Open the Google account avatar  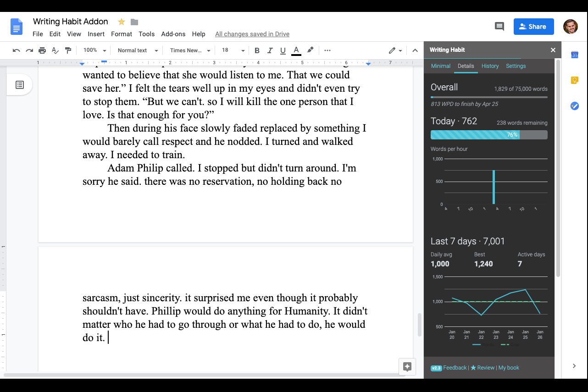tap(571, 27)
